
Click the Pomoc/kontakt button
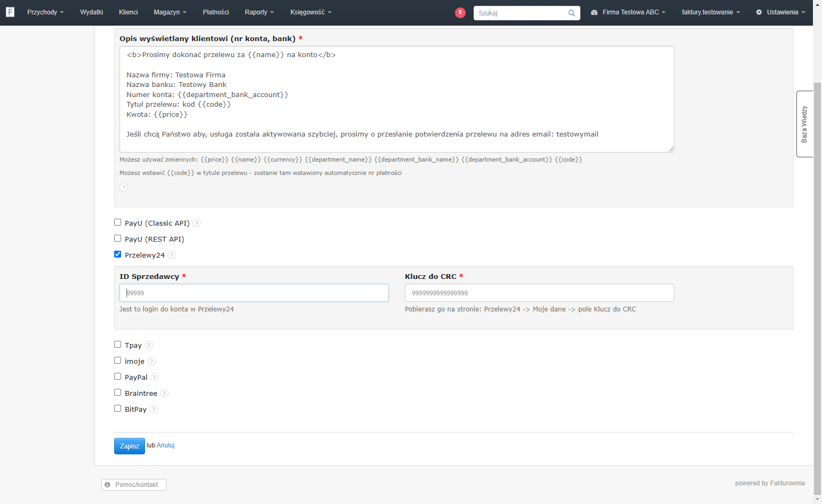tap(134, 485)
